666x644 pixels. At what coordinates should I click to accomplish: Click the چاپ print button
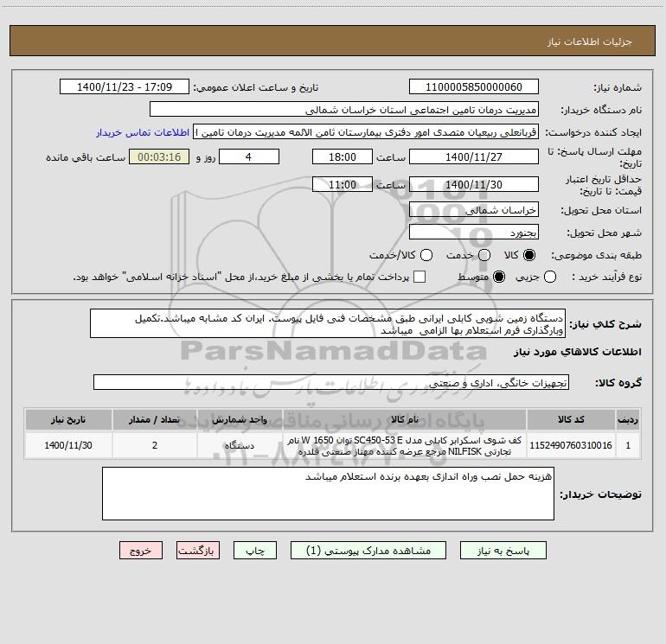pos(255,551)
